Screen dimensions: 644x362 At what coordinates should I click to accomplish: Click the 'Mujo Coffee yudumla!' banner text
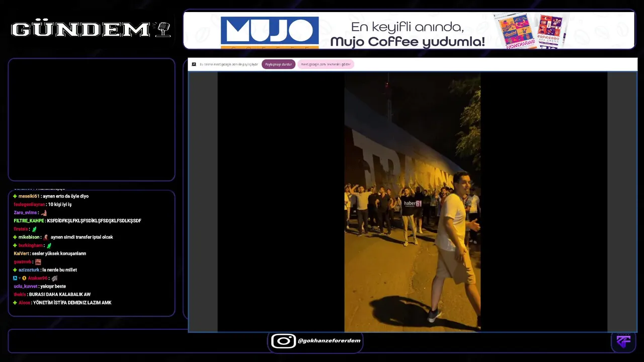(x=408, y=42)
